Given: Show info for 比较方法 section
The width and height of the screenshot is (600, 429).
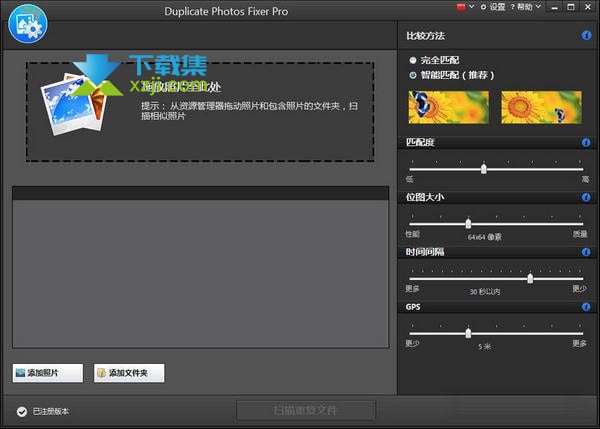Looking at the screenshot, I should point(586,36).
